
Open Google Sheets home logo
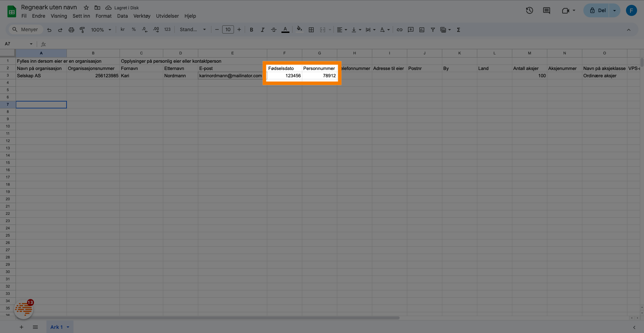(x=12, y=11)
